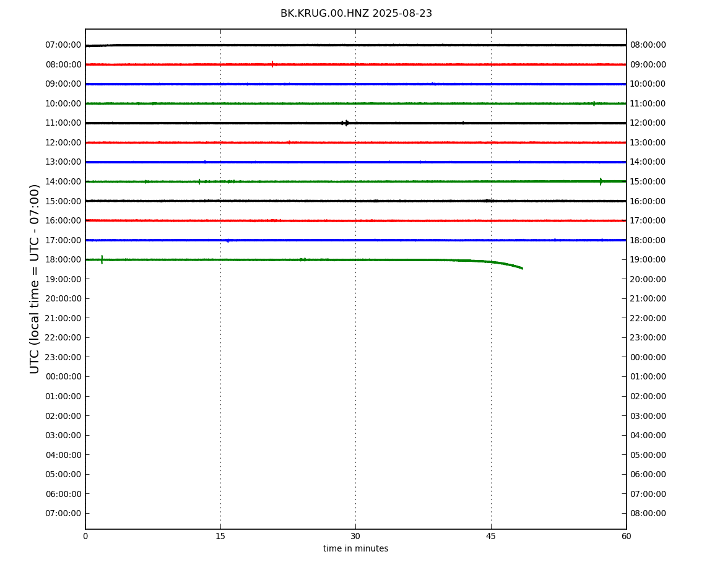Screen dimensions: 712x588
Task: Click right-axis label 12:00:00
Action: tap(648, 123)
